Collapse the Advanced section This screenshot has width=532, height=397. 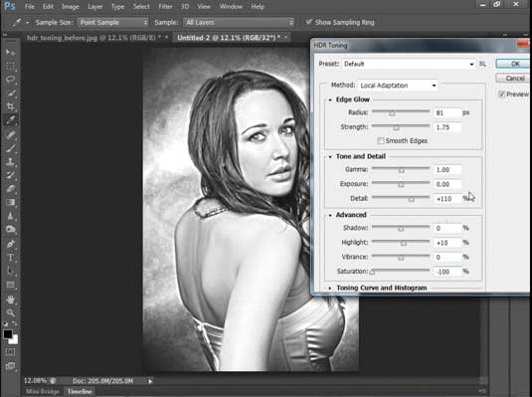(330, 215)
